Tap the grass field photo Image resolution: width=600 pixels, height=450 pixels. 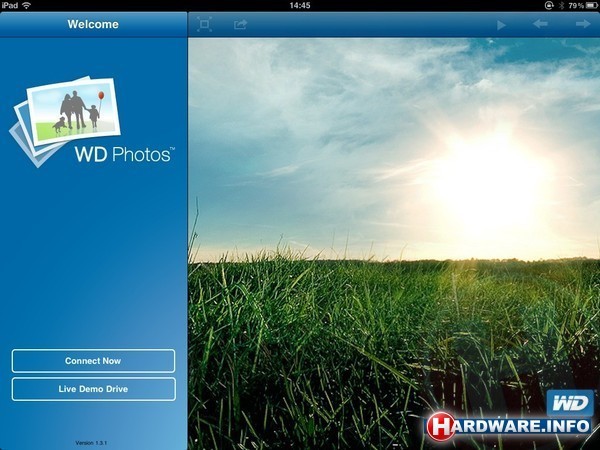click(x=394, y=244)
